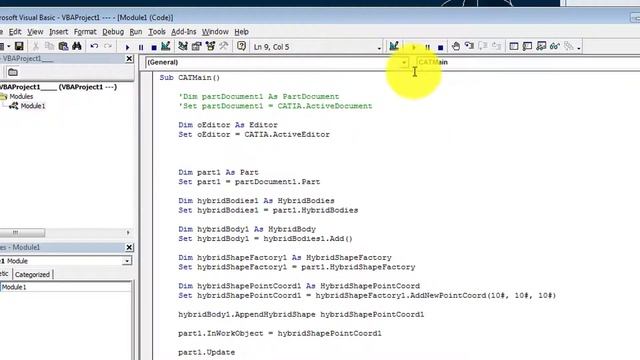
Task: Click the AddNewPointCoord(10#, 10#, 10#) code line
Action: [367, 295]
